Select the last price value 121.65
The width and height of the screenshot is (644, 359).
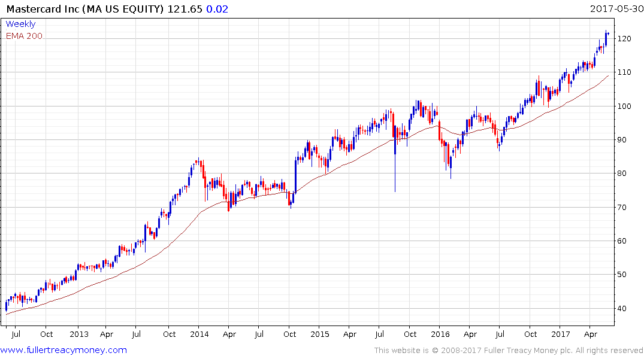point(185,9)
